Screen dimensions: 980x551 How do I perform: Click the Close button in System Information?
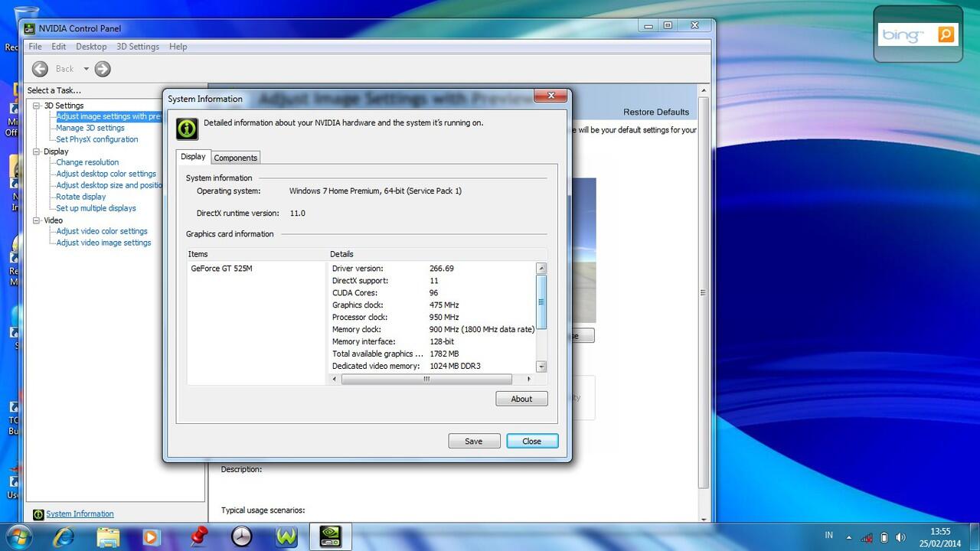(x=532, y=441)
